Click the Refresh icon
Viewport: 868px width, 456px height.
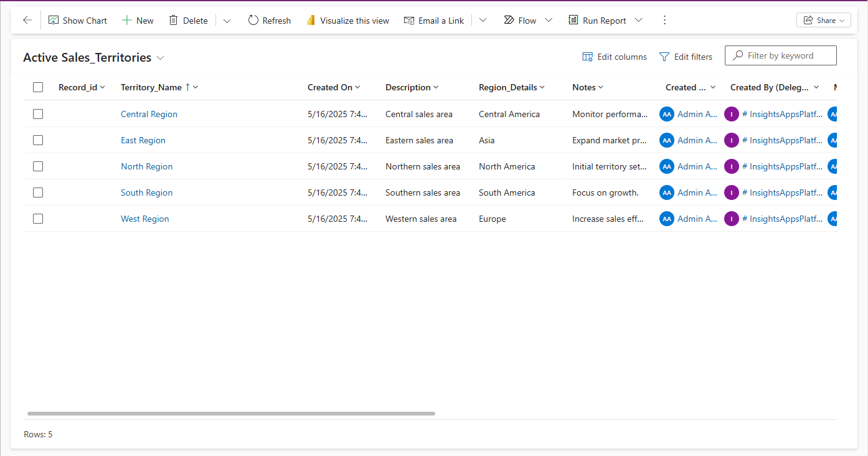pyautogui.click(x=253, y=21)
